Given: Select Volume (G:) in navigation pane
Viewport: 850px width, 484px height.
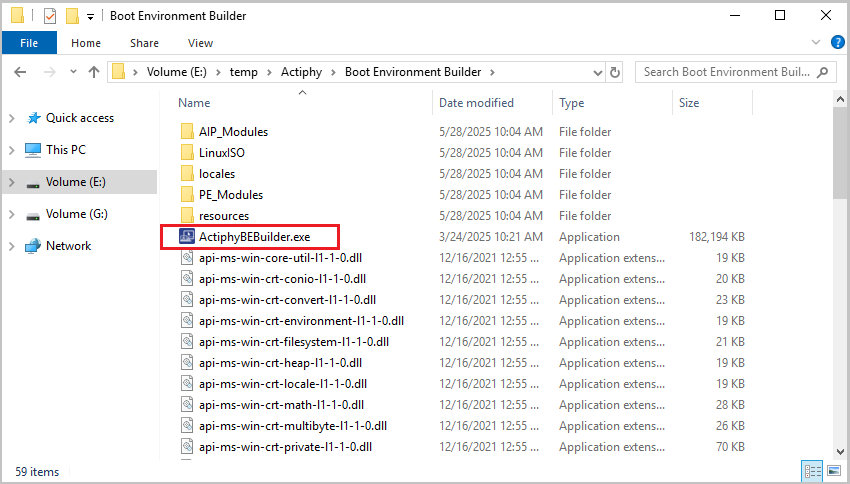Looking at the screenshot, I should [76, 214].
